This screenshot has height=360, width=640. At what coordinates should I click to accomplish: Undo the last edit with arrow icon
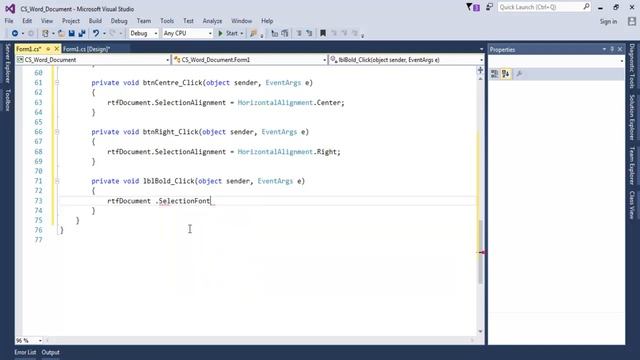[x=96, y=33]
